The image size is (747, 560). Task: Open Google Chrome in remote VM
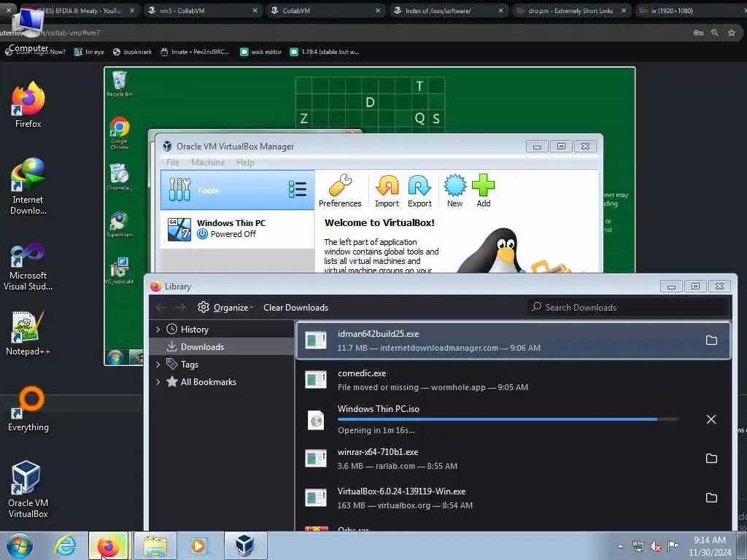[x=119, y=133]
